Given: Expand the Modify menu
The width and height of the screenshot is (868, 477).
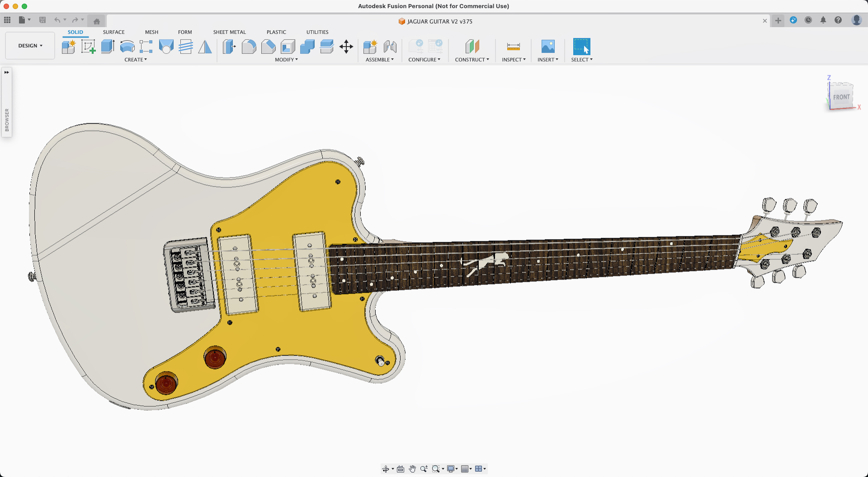Looking at the screenshot, I should pos(286,60).
